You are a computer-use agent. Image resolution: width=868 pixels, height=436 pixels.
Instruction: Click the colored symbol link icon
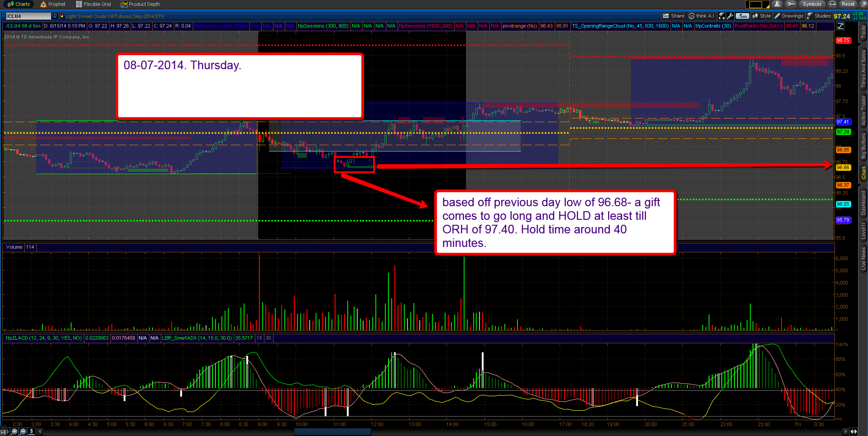click(62, 16)
